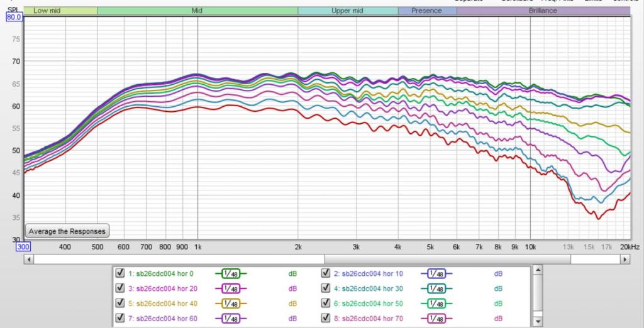Hide the sb26cdc004 hor 50 trace
Viewport: 644px width, 328px height.
click(326, 303)
